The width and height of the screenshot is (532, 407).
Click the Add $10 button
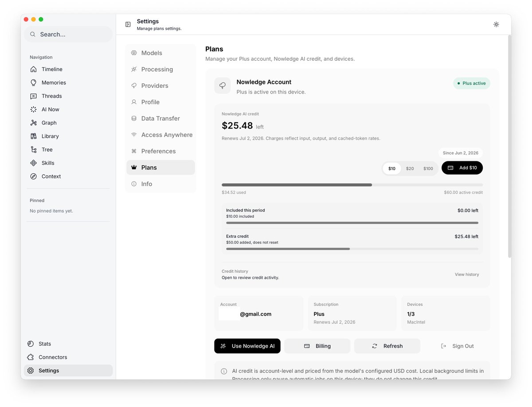462,168
